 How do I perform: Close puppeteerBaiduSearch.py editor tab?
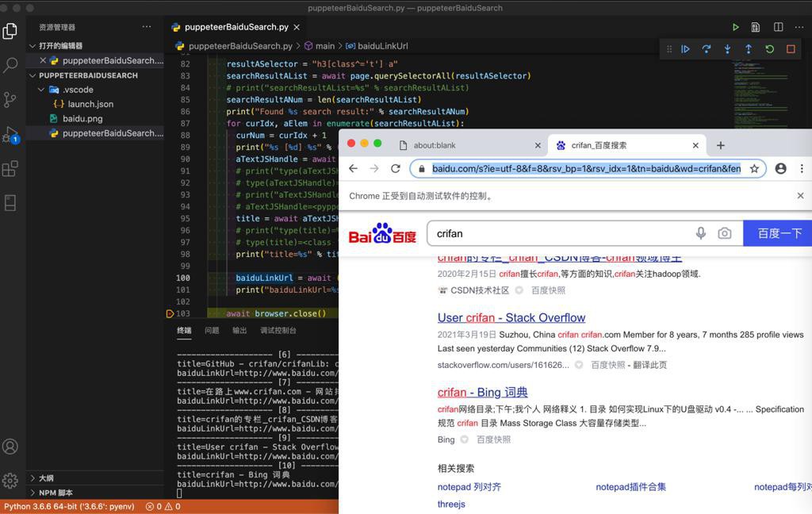[297, 27]
